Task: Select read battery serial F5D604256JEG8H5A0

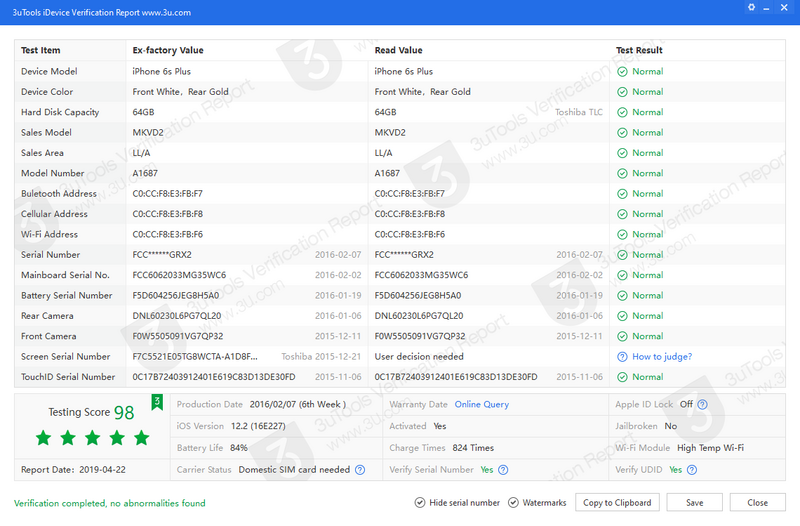Action: point(418,296)
